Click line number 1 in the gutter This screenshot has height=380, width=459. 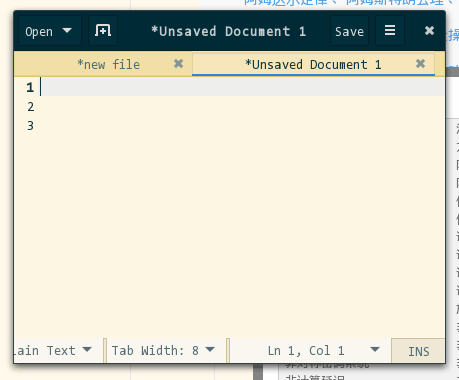click(x=30, y=87)
